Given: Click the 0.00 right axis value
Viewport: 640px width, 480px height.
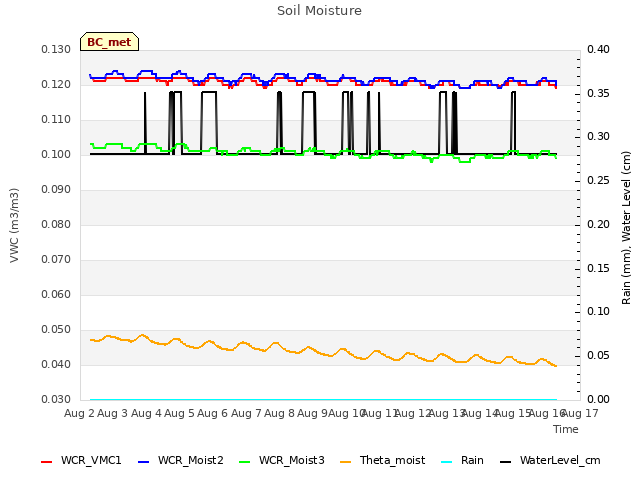Looking at the screenshot, I should click(598, 399).
